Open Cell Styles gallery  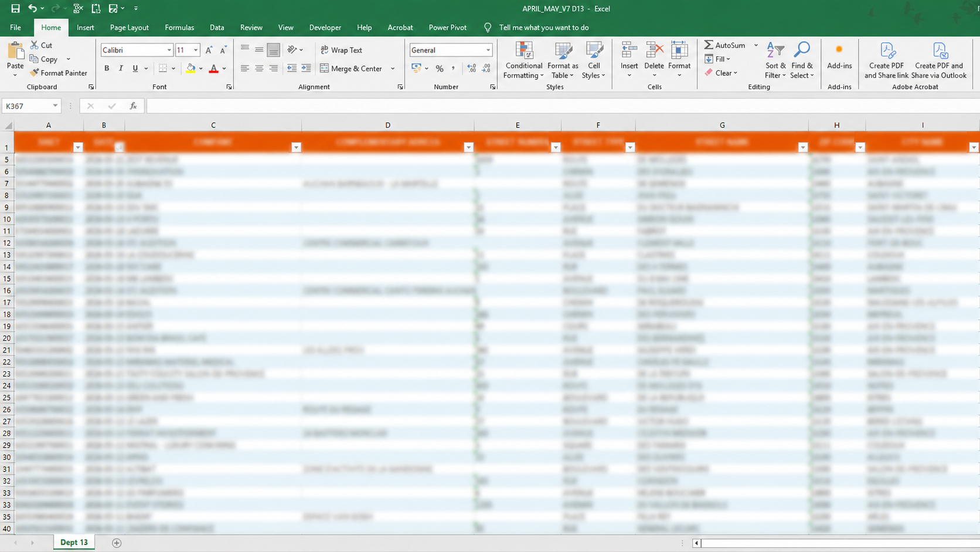coord(594,60)
